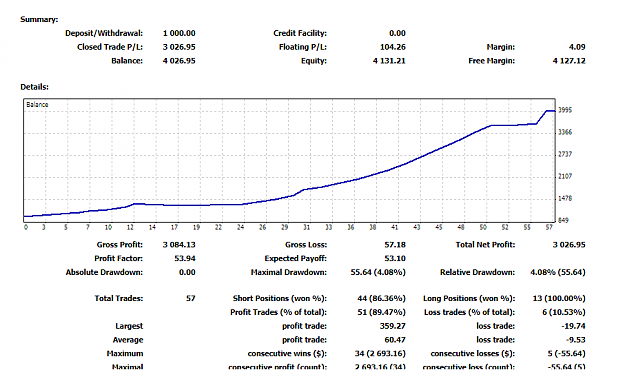Click the Expected Payoff label

(x=295, y=258)
